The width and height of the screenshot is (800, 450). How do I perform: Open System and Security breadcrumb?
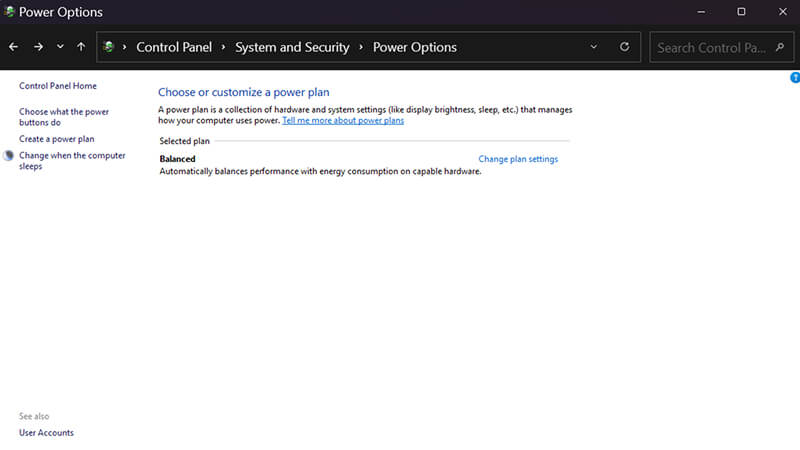point(292,47)
